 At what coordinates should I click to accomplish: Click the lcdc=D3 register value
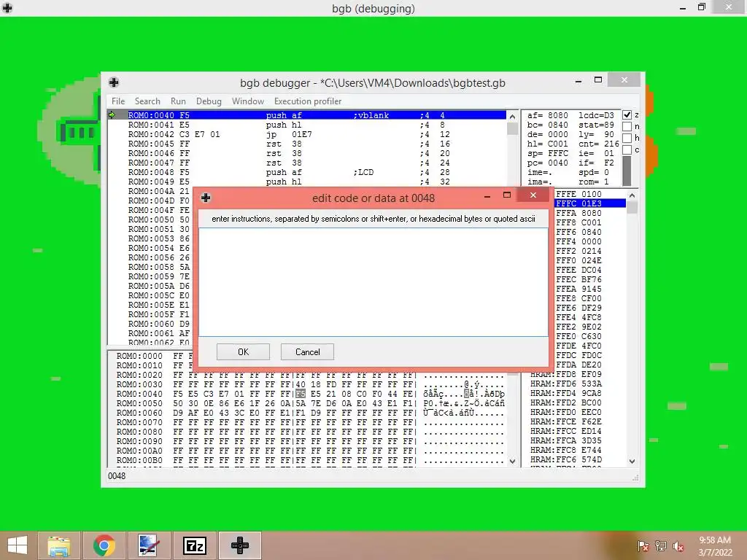click(596, 115)
